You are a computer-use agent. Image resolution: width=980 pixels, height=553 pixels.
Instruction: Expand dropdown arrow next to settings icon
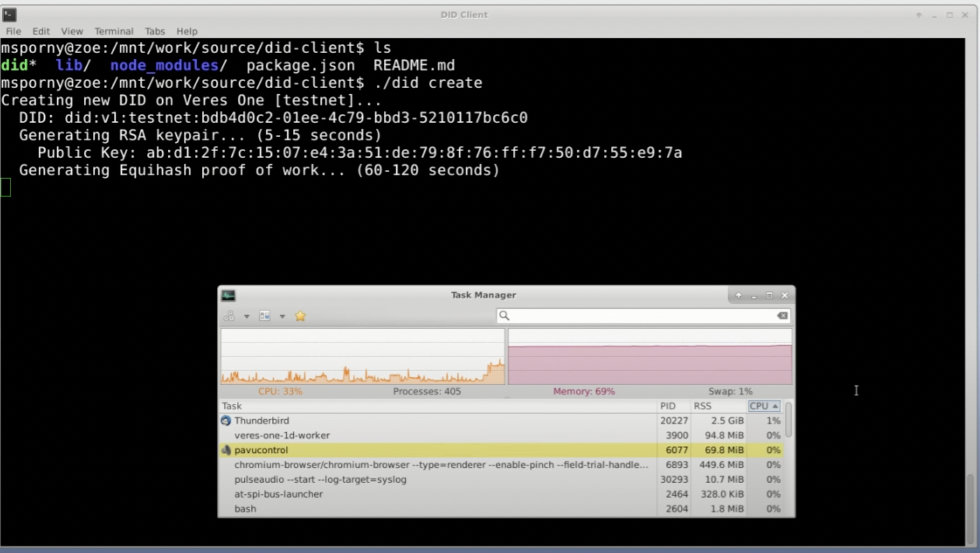(x=282, y=316)
